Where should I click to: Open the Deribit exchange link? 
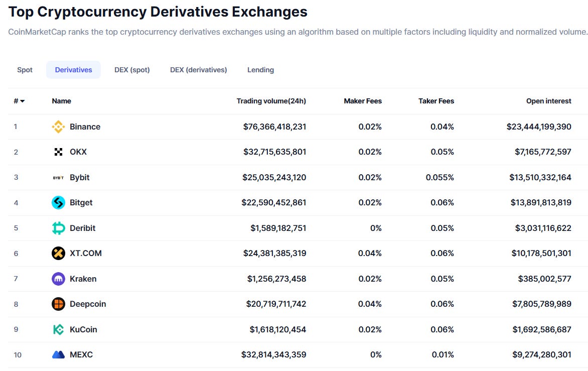tap(82, 228)
